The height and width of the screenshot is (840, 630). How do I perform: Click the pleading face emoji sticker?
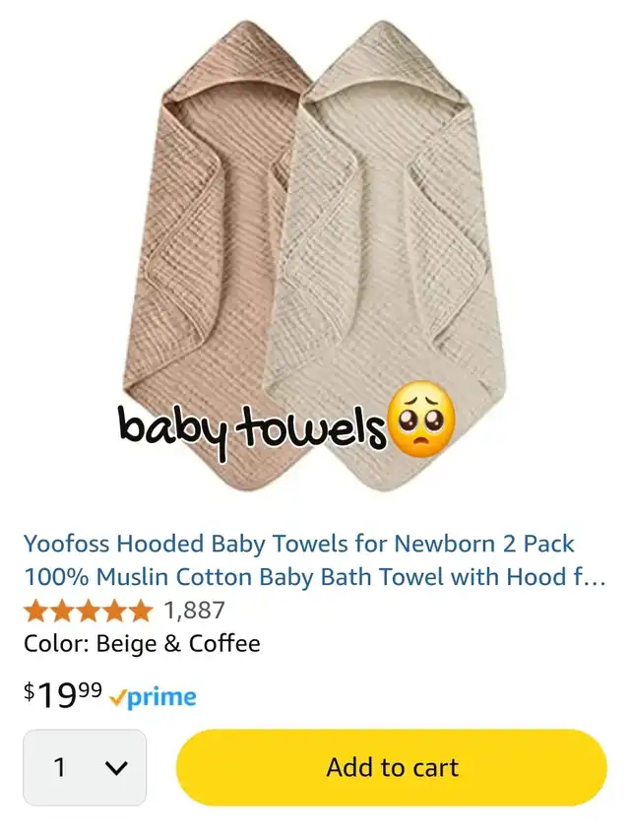423,420
